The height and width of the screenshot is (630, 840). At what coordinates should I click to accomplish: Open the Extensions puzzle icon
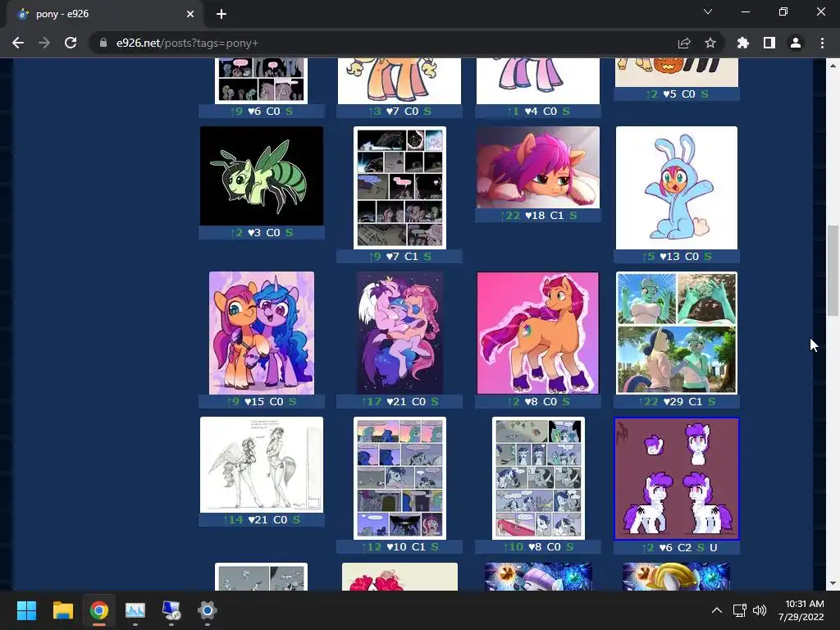(x=743, y=43)
